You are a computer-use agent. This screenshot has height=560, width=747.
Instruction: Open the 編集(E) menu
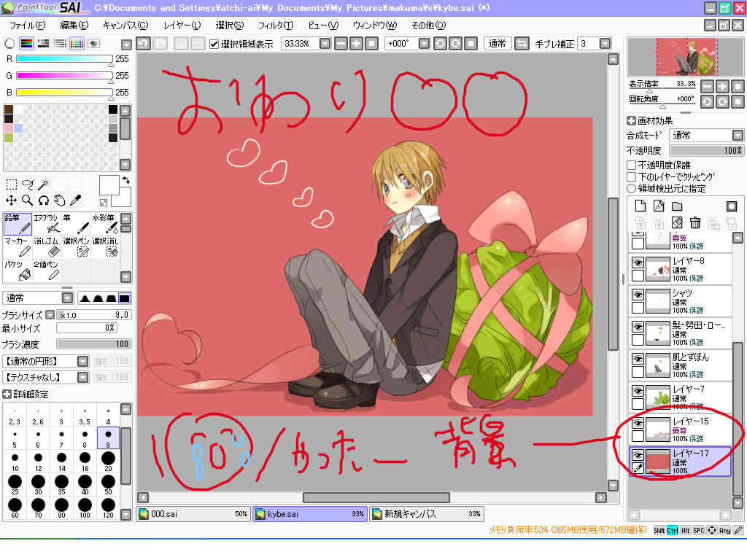tap(74, 26)
